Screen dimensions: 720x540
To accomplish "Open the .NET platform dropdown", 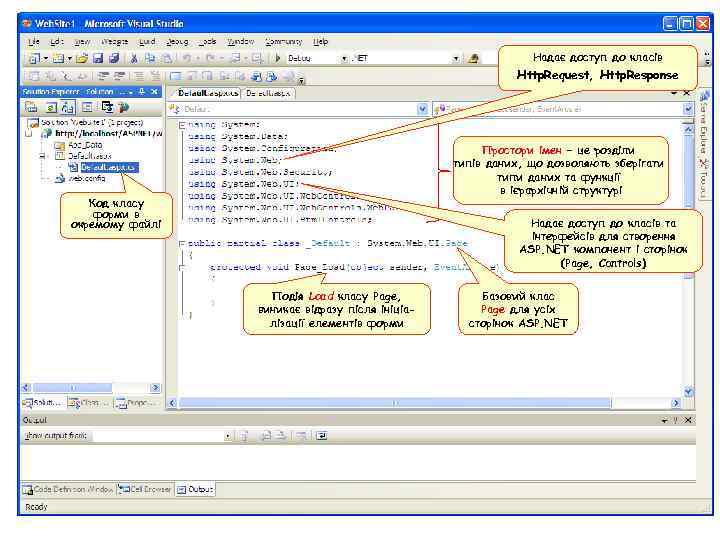I will (x=456, y=59).
